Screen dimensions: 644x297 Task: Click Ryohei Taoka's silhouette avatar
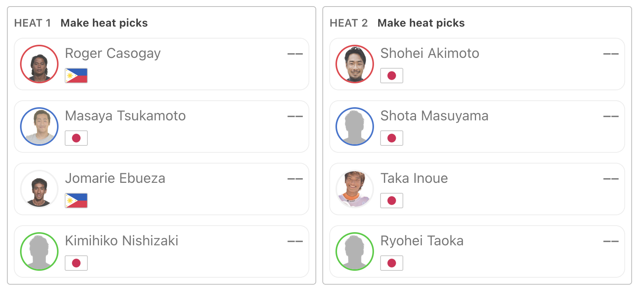point(355,251)
